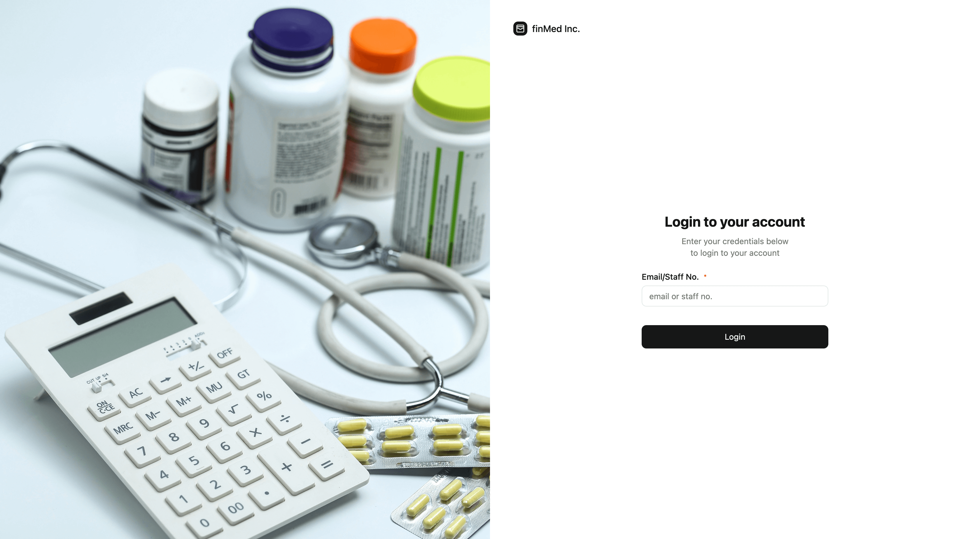
Task: Select the Login to your account heading
Action: [735, 222]
